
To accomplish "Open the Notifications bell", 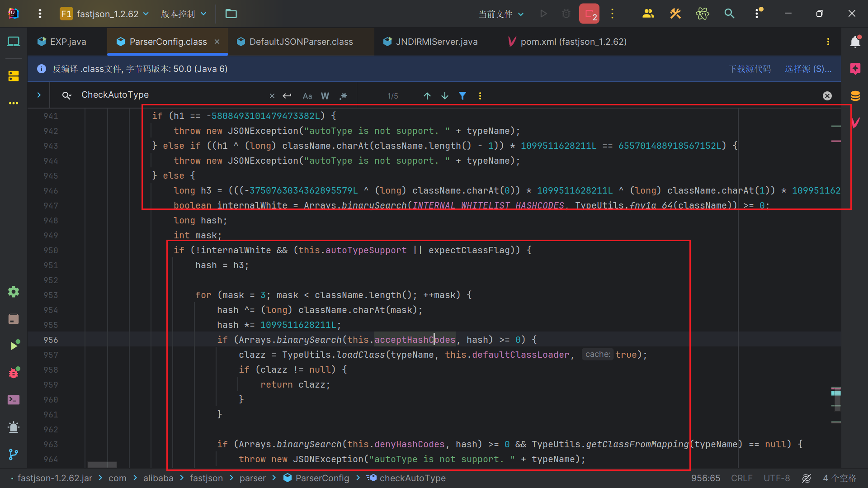I will 855,42.
